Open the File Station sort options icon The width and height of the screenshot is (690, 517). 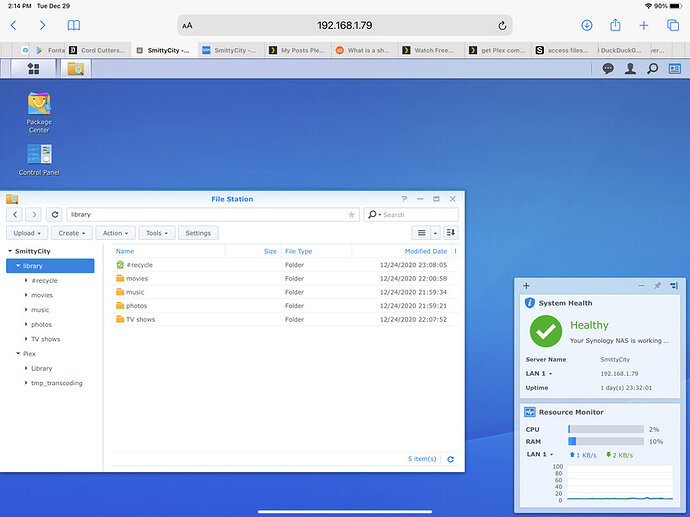pyautogui.click(x=451, y=233)
